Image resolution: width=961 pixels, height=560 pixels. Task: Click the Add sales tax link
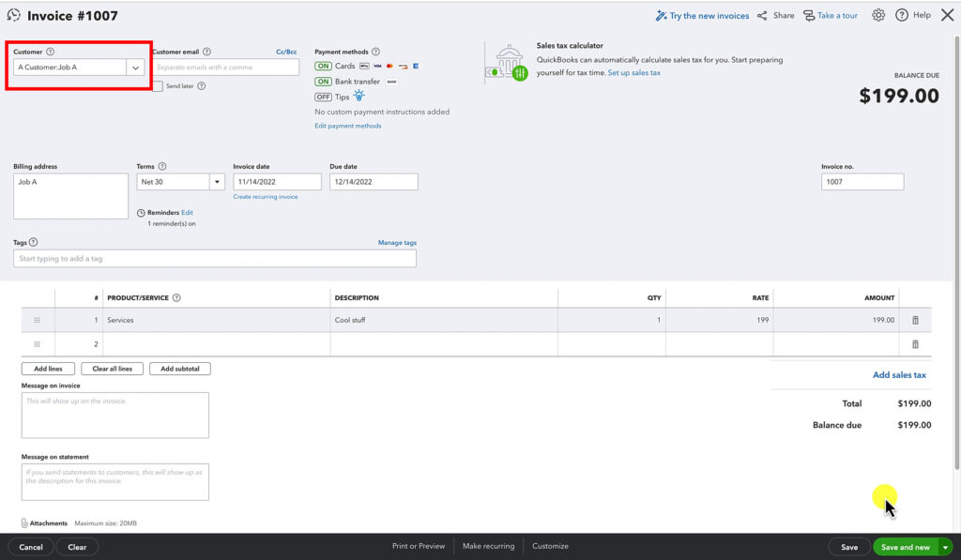[x=899, y=375]
